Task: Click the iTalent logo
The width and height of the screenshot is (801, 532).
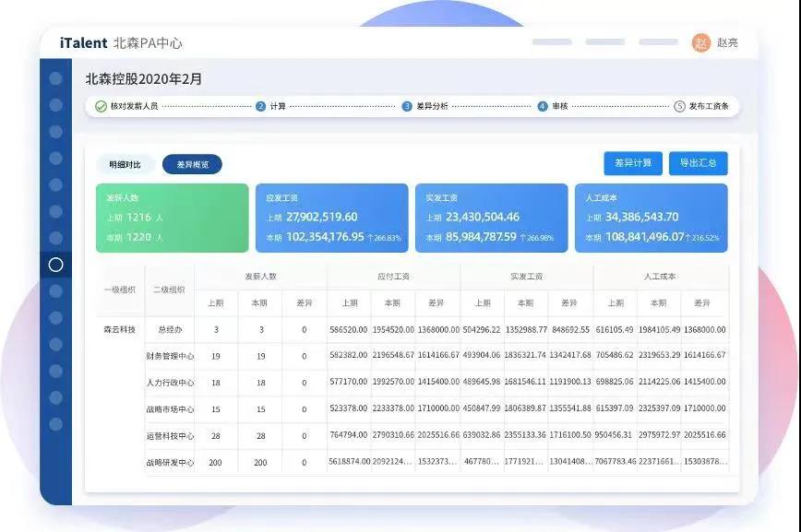Action: click(x=83, y=42)
